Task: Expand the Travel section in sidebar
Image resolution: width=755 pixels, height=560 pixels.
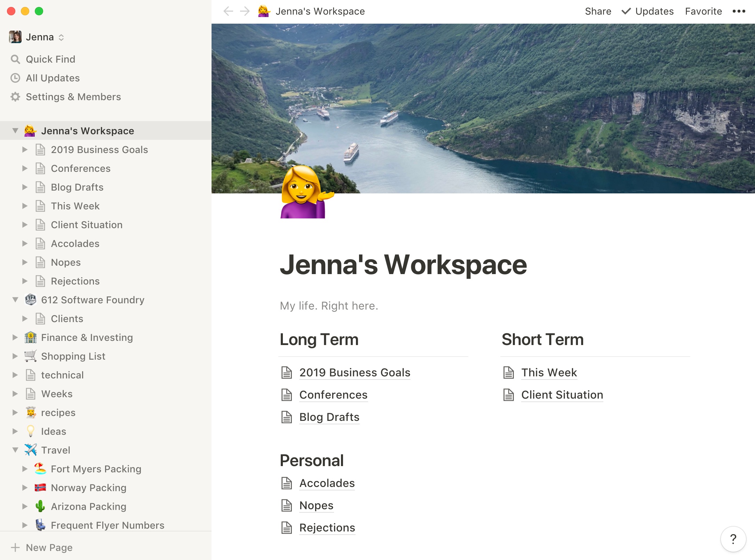Action: coord(16,450)
